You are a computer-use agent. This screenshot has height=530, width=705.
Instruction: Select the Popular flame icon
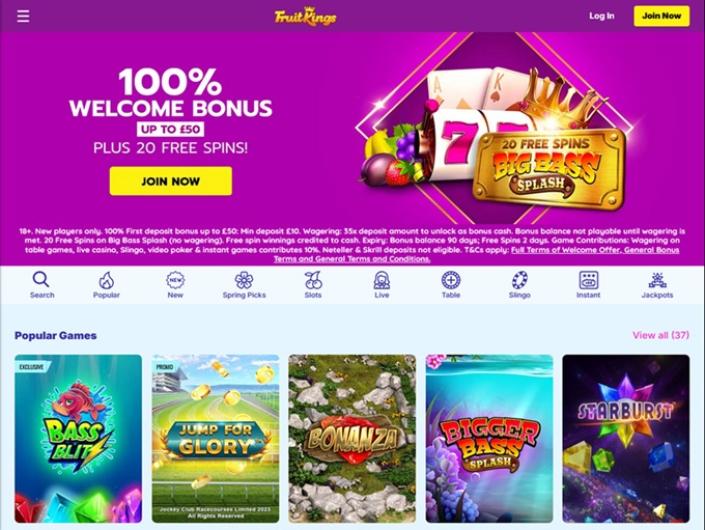pyautogui.click(x=106, y=280)
